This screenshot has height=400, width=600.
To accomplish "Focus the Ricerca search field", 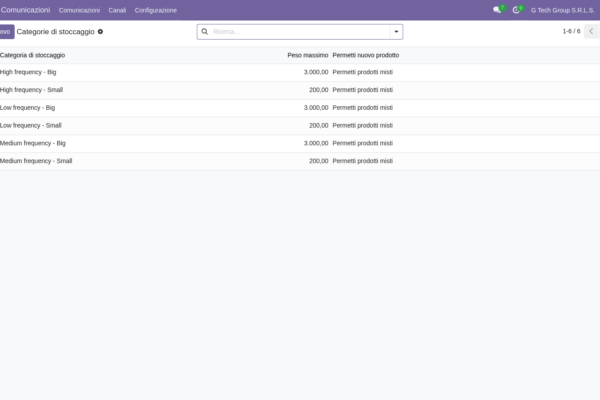I will pyautogui.click(x=300, y=32).
